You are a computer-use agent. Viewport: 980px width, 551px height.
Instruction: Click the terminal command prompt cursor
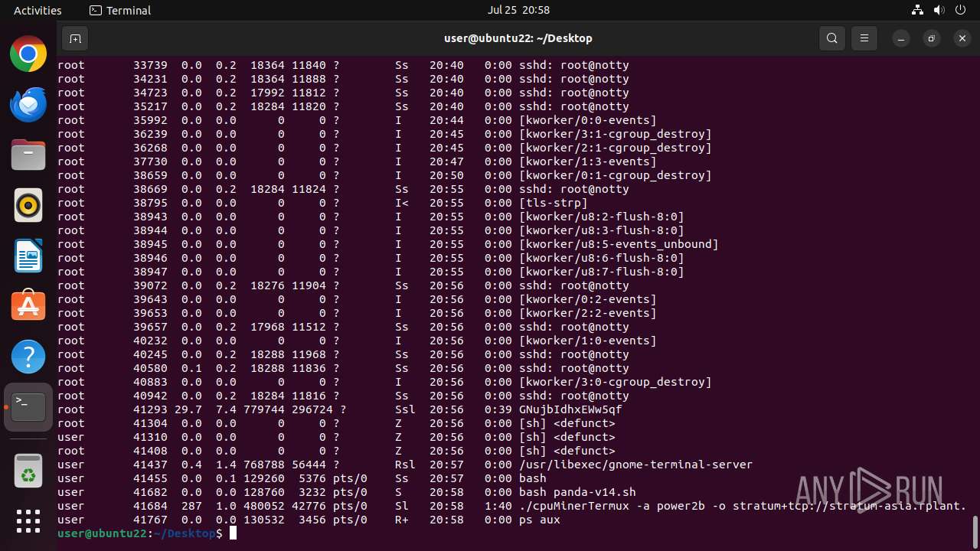[233, 533]
